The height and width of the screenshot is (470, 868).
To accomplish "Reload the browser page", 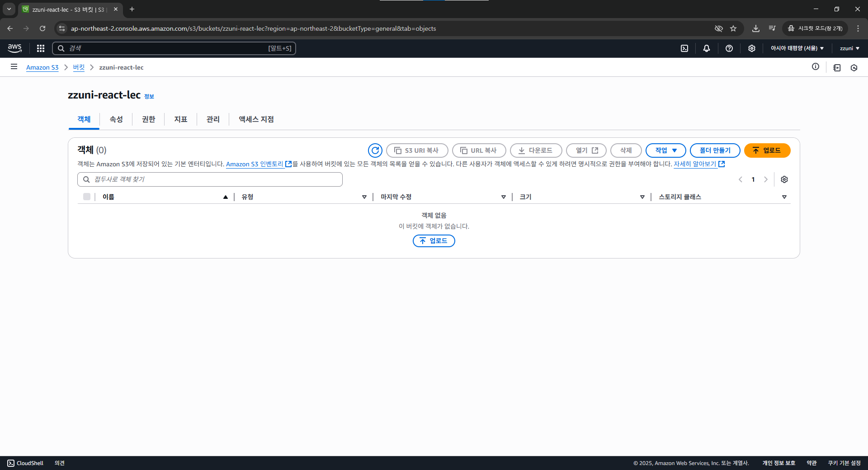I will tap(42, 28).
